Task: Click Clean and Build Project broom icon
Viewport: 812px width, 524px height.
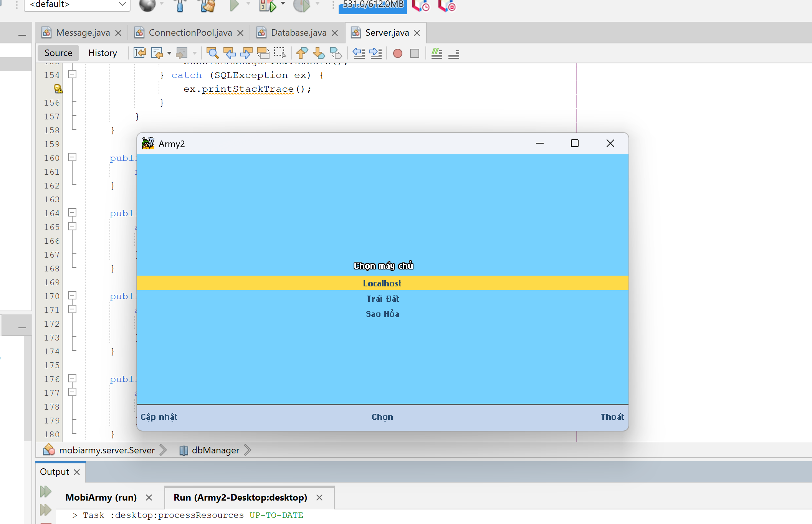Action: pyautogui.click(x=207, y=5)
